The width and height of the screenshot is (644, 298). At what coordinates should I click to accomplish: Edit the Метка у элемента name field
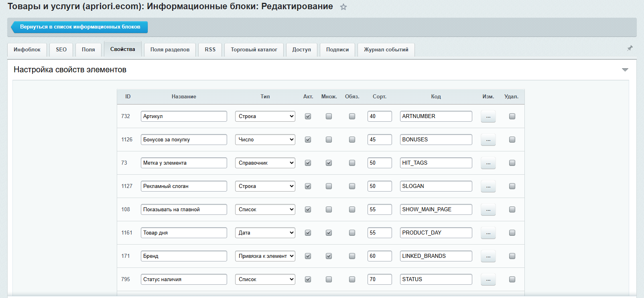click(184, 163)
